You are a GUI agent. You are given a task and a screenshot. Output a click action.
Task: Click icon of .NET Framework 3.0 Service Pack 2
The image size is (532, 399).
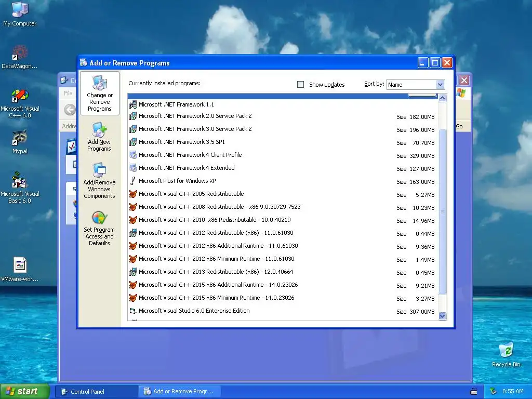coord(133,129)
